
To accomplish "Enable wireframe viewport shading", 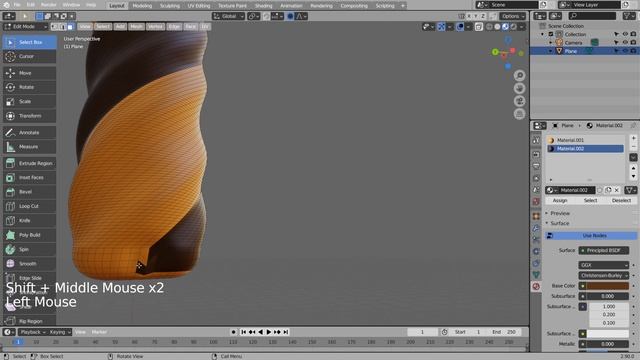I will click(489, 27).
